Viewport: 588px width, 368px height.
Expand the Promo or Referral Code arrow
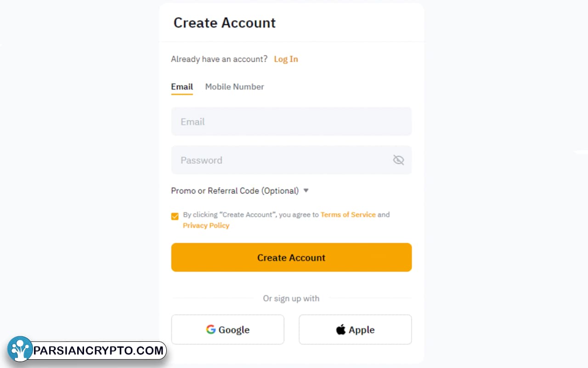click(x=306, y=190)
